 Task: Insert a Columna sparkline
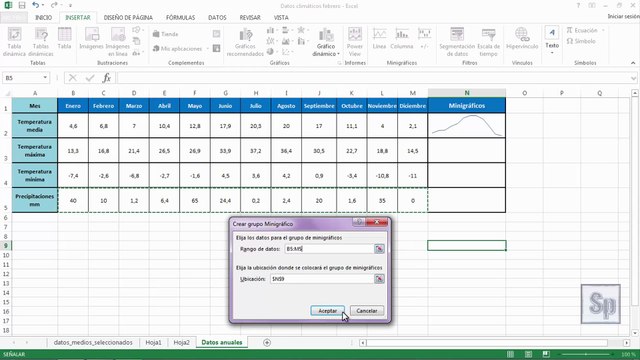tap(402, 39)
